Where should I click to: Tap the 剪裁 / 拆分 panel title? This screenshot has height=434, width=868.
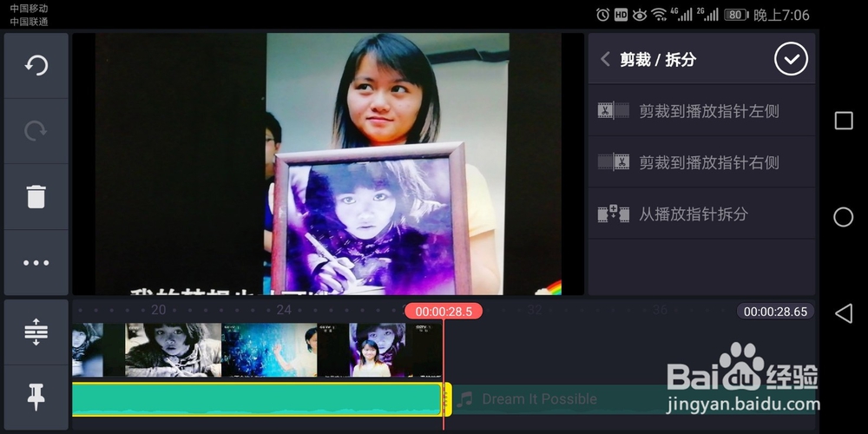tap(658, 59)
